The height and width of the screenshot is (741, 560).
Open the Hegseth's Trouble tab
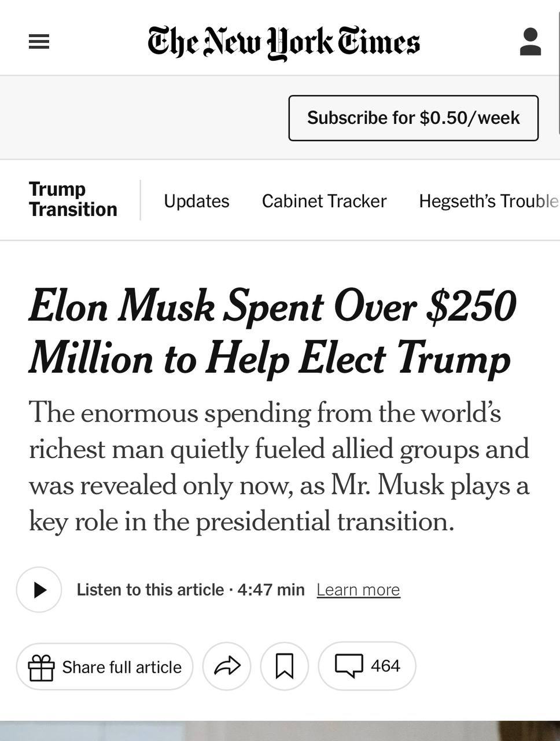point(488,201)
